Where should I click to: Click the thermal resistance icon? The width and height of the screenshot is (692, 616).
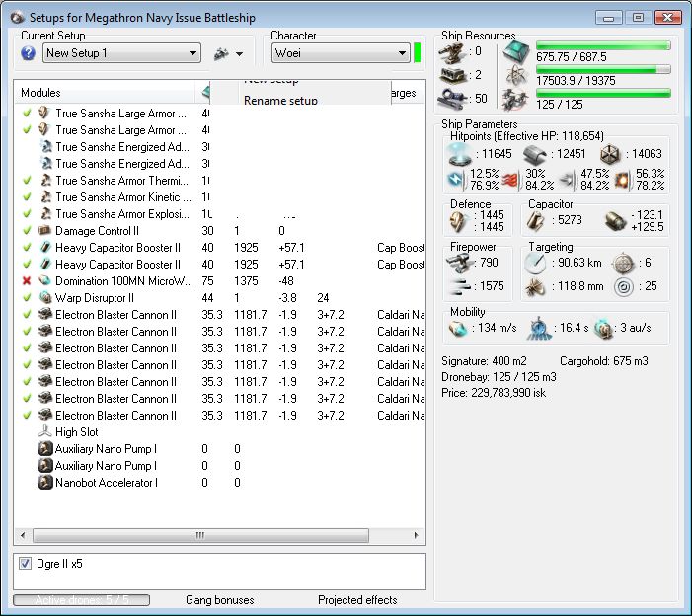(511, 180)
